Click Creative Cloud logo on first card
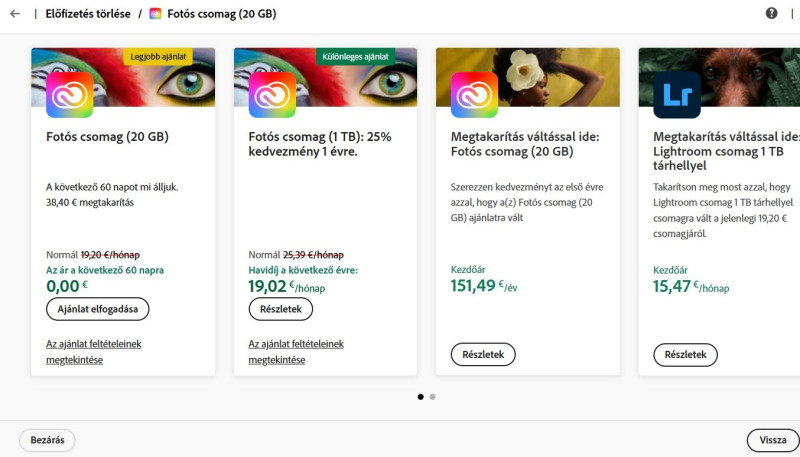This screenshot has height=457, width=800. pos(70,95)
